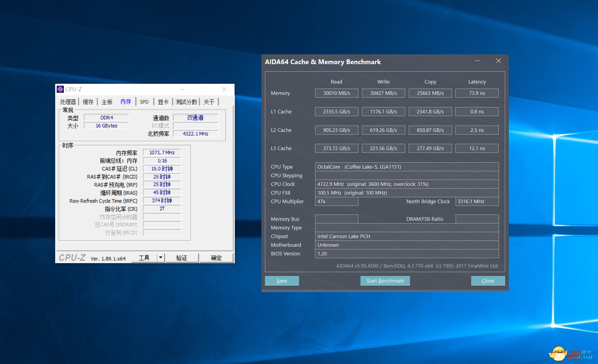Close the AIDA64 window with the X icon

(498, 61)
